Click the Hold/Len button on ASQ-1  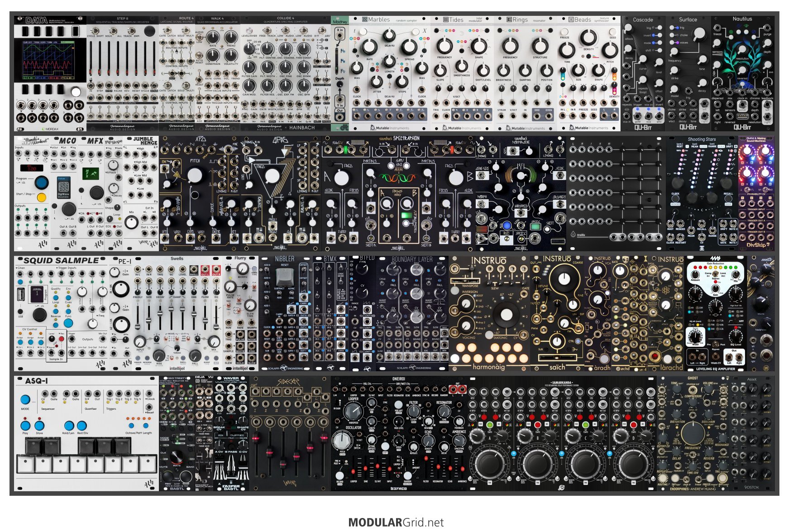(x=69, y=426)
